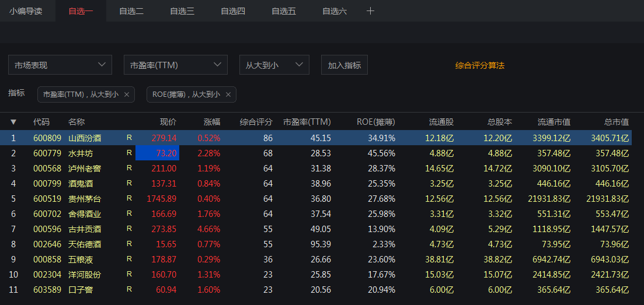The width and height of the screenshot is (644, 305).
Task: Click the R marker for 水井坊
Action: 130,153
